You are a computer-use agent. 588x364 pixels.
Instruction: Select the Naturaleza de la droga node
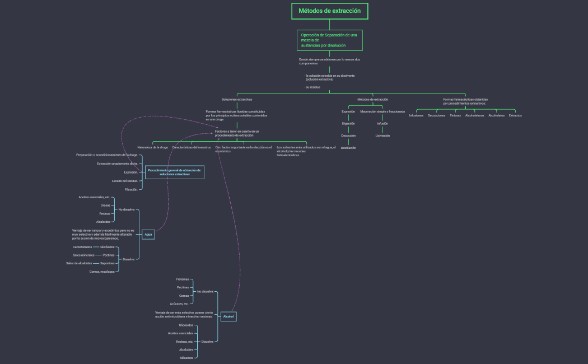(x=153, y=147)
